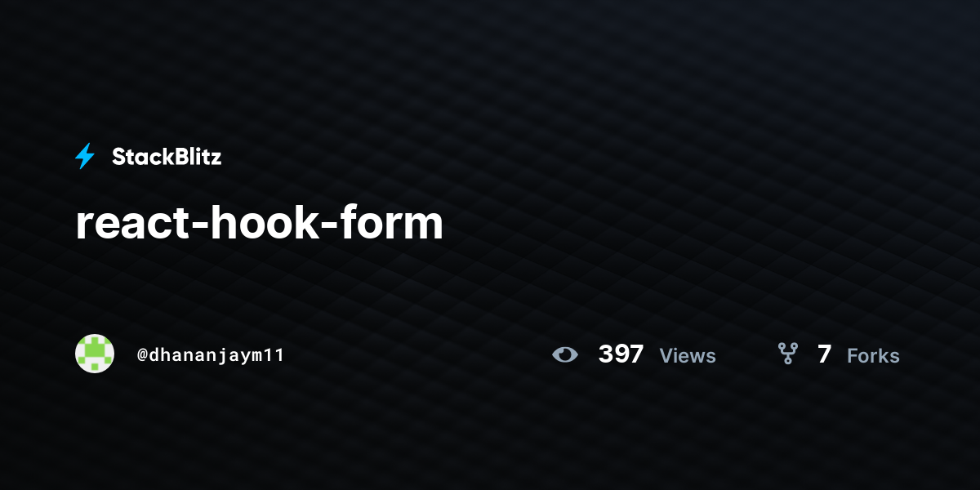The width and height of the screenshot is (980, 490).
Task: Click the first hyphen in react-hook-form
Action: [x=193, y=226]
